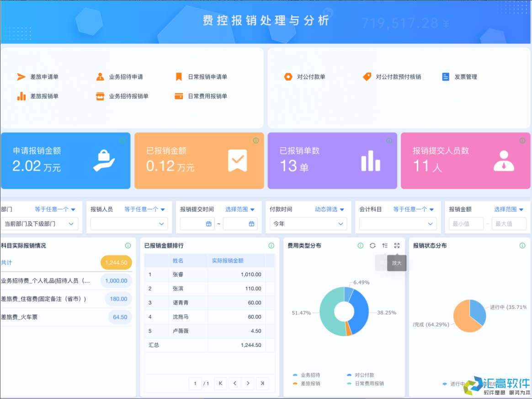Click the 放大 fullscreen icon on 费用类型分布
Viewport: 532px width, 399px height.
click(x=396, y=245)
